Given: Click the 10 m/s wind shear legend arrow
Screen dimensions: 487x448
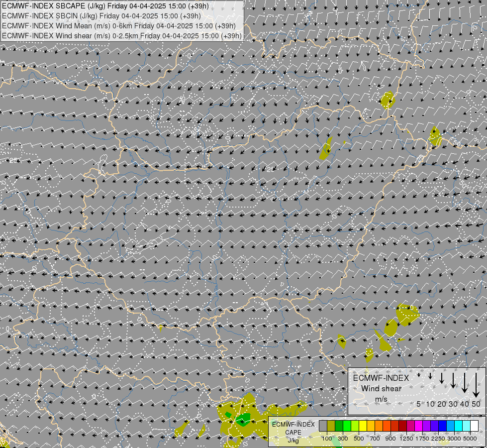Looking at the screenshot, I should 430,376.
